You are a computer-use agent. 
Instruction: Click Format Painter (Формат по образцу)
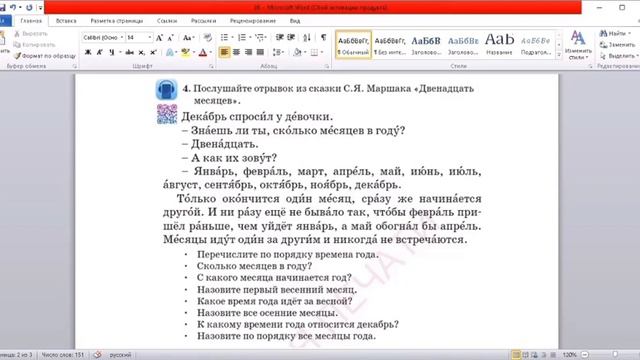click(45, 56)
